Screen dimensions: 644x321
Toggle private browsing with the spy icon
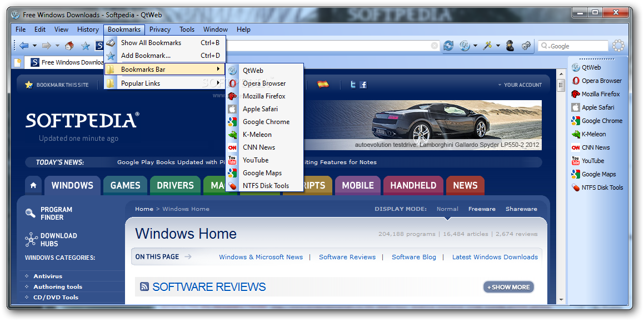510,46
